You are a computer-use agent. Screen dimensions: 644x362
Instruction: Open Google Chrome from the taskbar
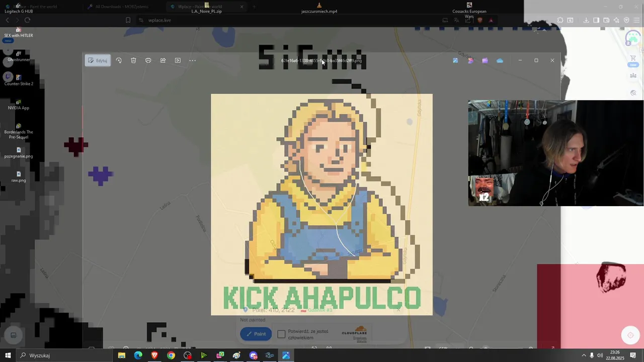pyautogui.click(x=171, y=355)
